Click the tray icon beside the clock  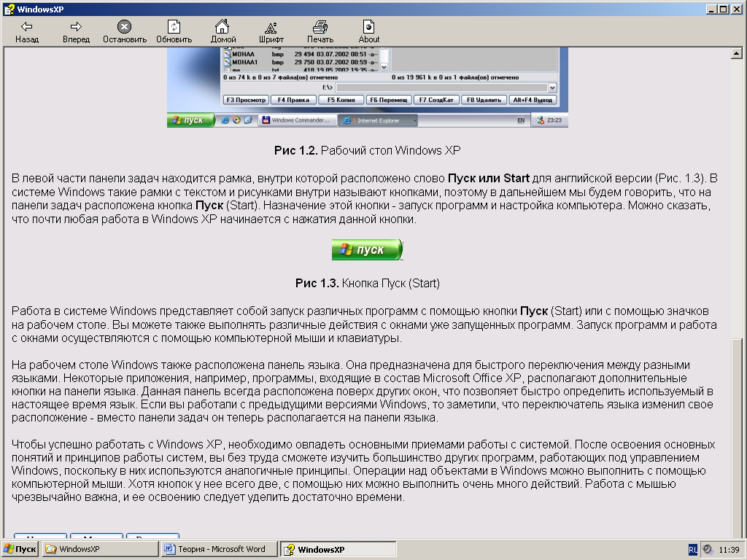click(x=708, y=550)
